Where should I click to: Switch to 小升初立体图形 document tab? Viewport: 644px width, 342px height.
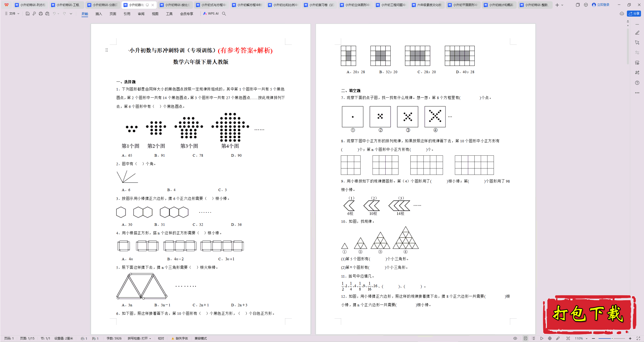click(x=356, y=5)
